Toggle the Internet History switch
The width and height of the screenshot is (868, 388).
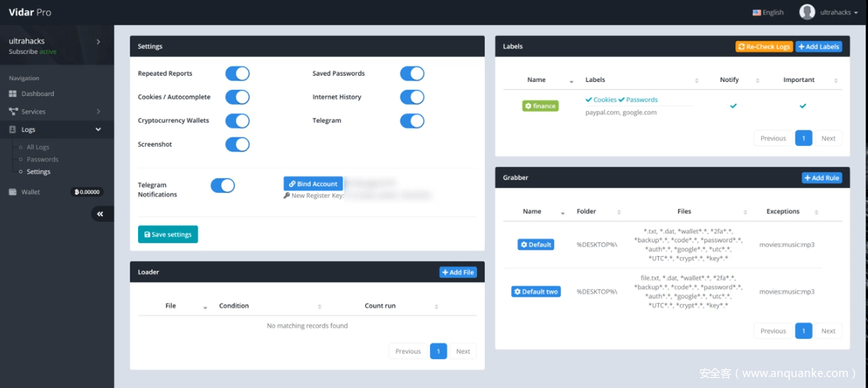[412, 97]
